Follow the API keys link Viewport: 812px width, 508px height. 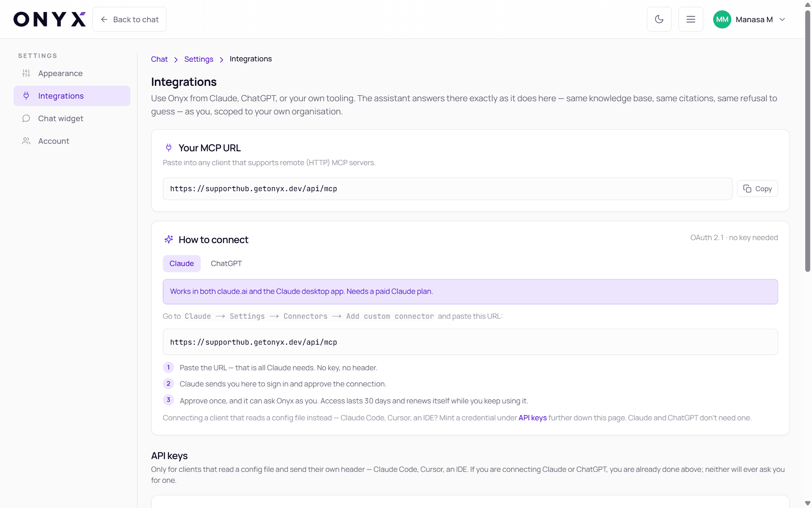click(x=532, y=418)
